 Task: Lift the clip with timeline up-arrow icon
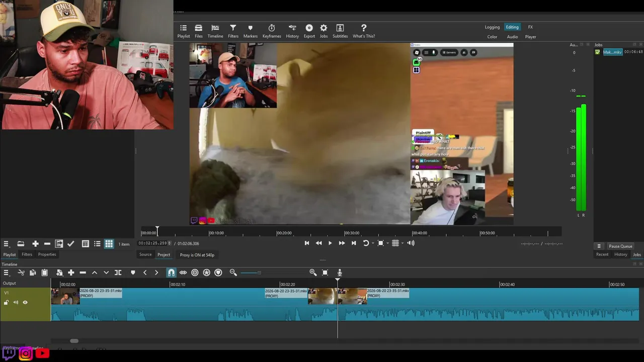[94, 273]
